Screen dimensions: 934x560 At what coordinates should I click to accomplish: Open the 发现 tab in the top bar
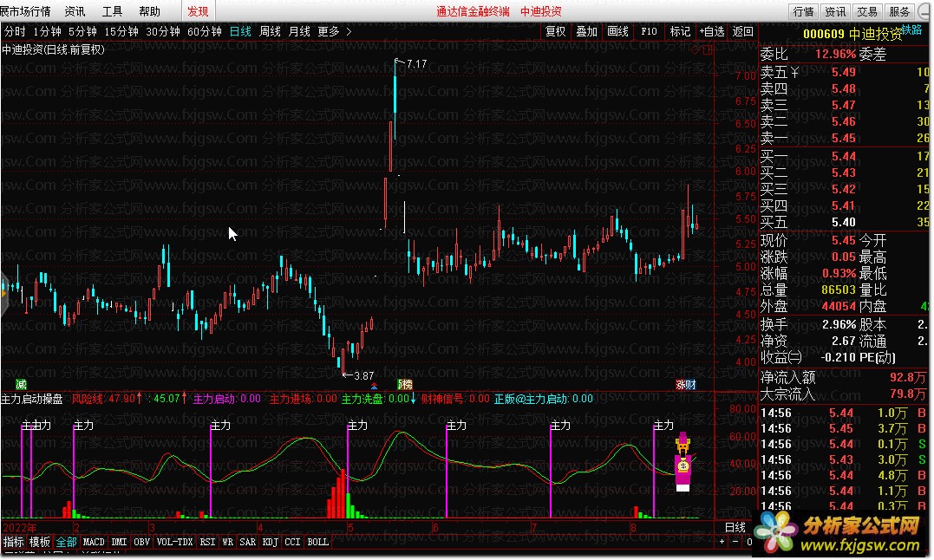click(x=198, y=11)
